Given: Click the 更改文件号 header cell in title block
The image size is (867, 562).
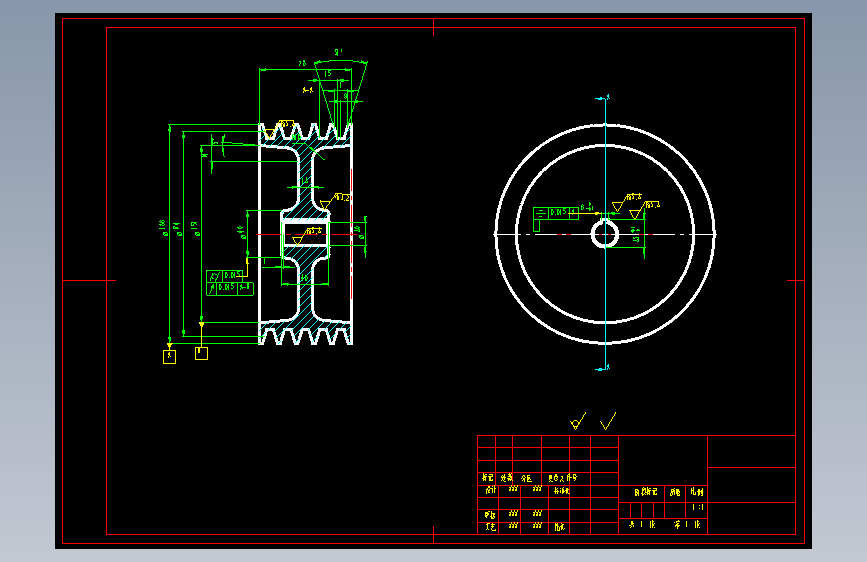Looking at the screenshot, I should [x=562, y=478].
